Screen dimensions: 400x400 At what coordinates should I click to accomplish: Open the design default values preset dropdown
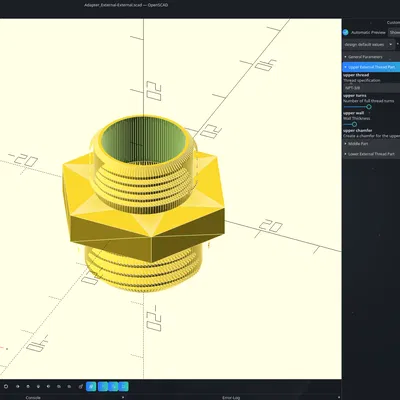(369, 44)
